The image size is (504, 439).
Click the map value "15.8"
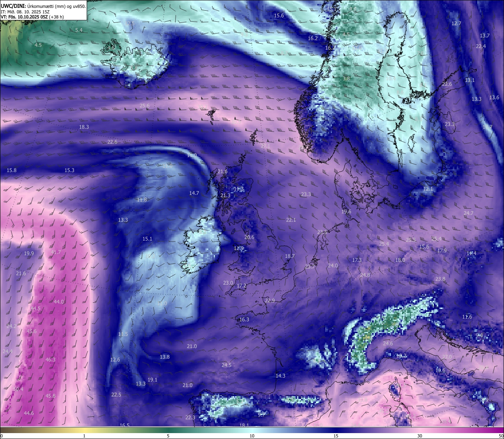tap(12, 170)
